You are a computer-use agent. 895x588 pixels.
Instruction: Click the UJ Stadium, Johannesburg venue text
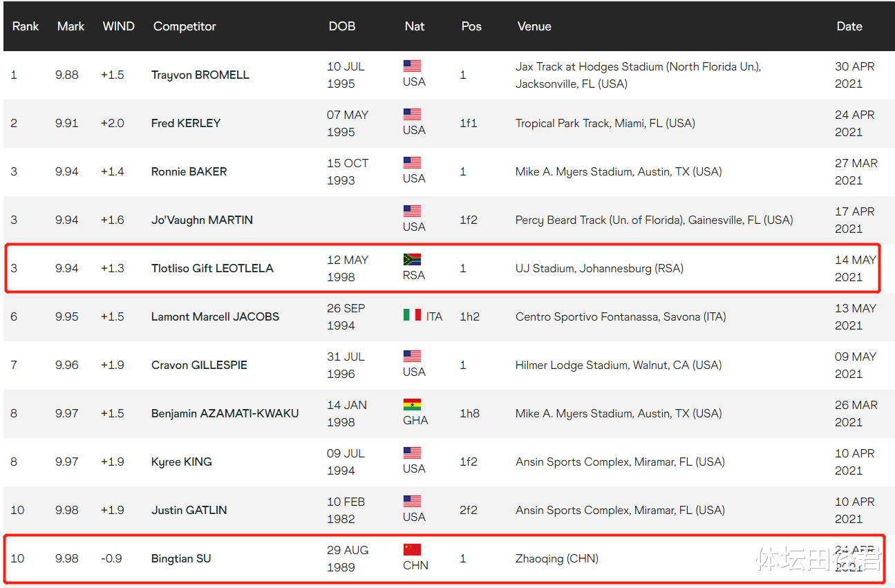pyautogui.click(x=599, y=268)
